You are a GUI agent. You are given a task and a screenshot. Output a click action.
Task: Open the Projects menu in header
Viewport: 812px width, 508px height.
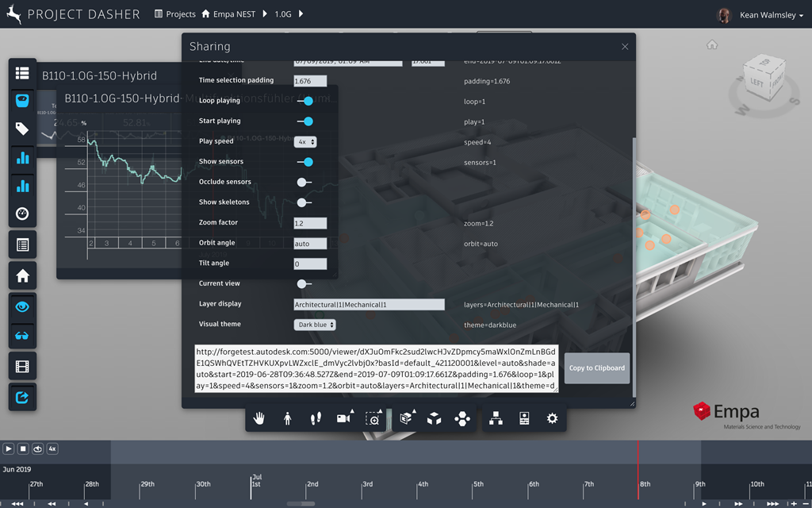coord(175,14)
